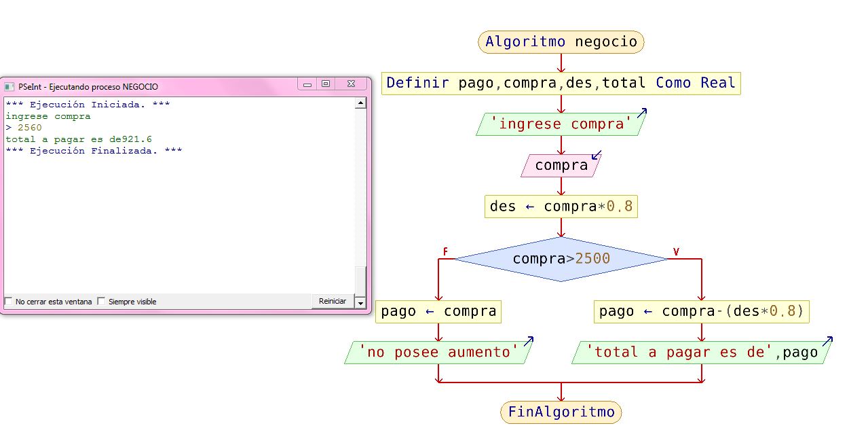868x445 pixels.
Task: Select the FinAlgoritmo terminator node
Action: pos(561,412)
